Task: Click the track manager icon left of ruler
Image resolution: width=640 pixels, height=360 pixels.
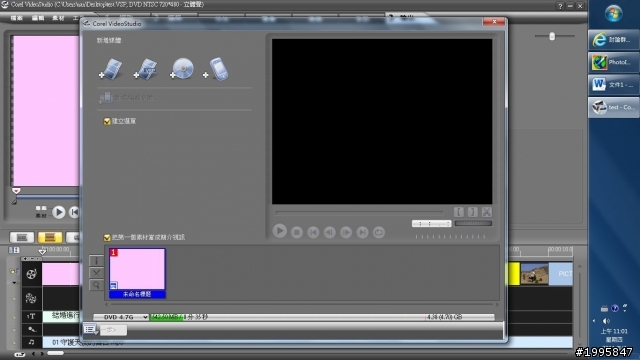Action: click(14, 250)
